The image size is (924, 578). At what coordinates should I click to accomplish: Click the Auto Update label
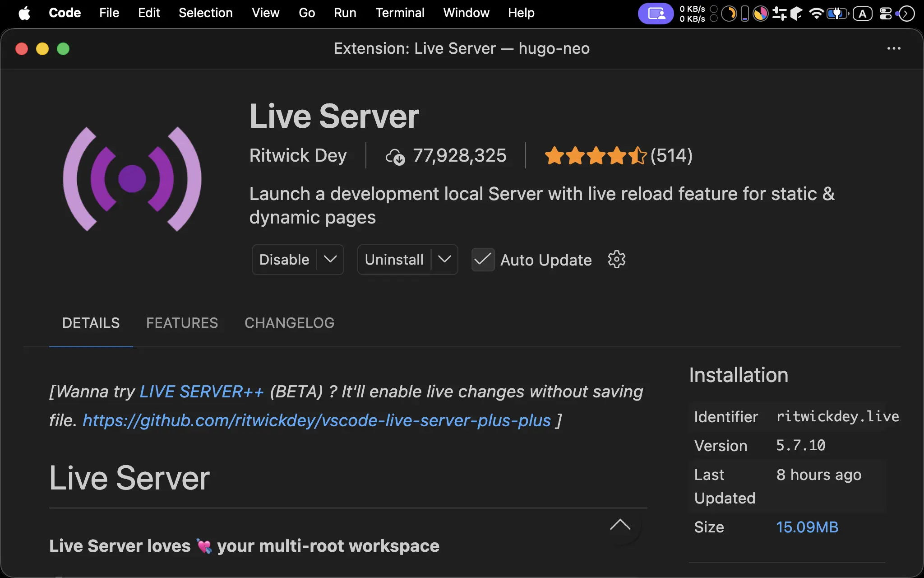coord(546,260)
